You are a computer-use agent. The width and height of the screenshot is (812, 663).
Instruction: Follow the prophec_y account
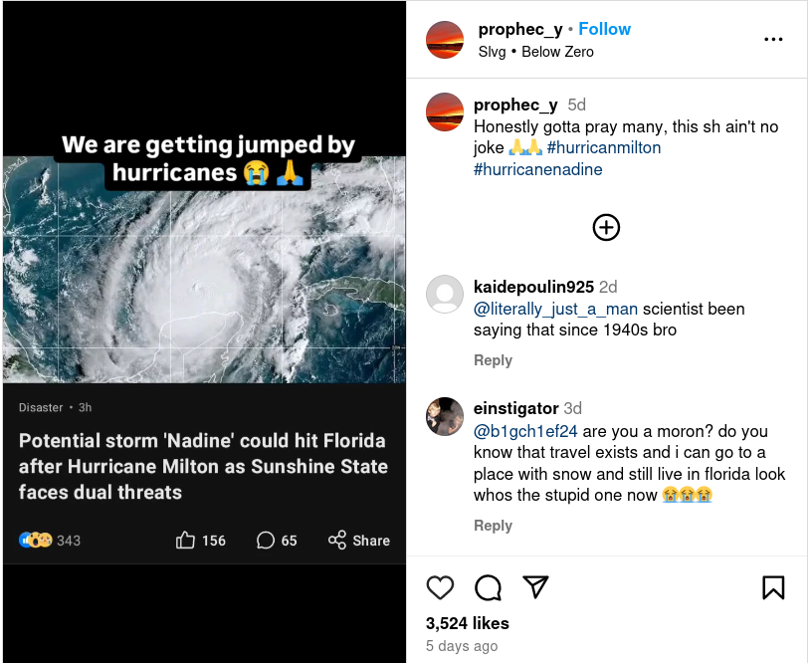605,29
